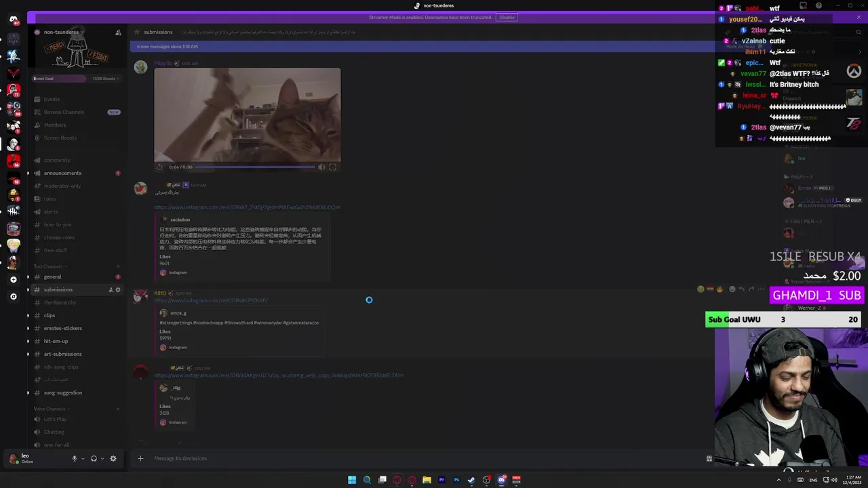Select the song-suggestion channel
868x488 pixels.
(x=77, y=392)
